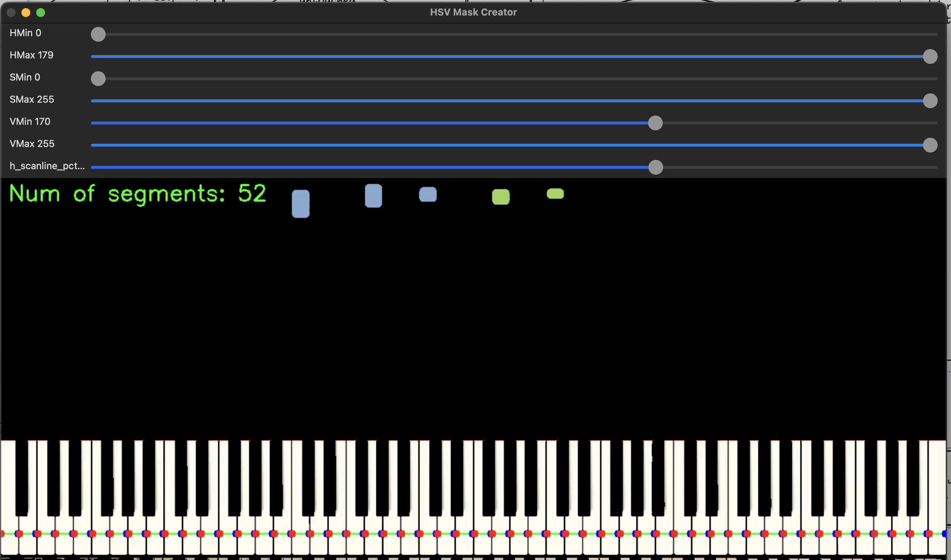
Task: Click the VMin 170 slider handle
Action: [655, 123]
